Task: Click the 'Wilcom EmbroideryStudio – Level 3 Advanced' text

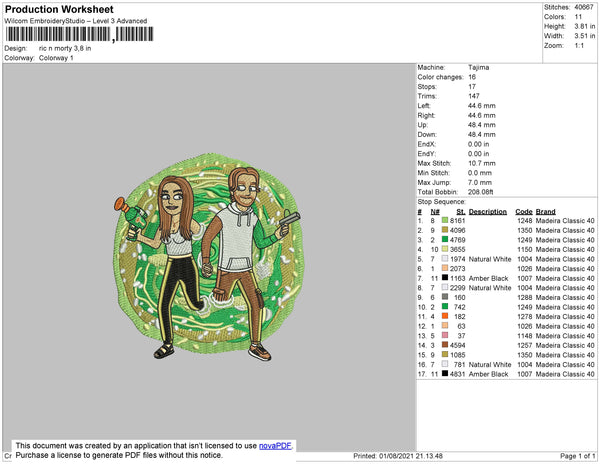Action: coord(76,21)
